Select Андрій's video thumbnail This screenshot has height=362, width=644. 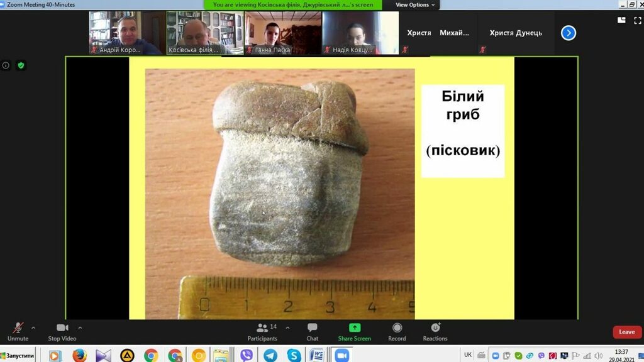coord(126,33)
